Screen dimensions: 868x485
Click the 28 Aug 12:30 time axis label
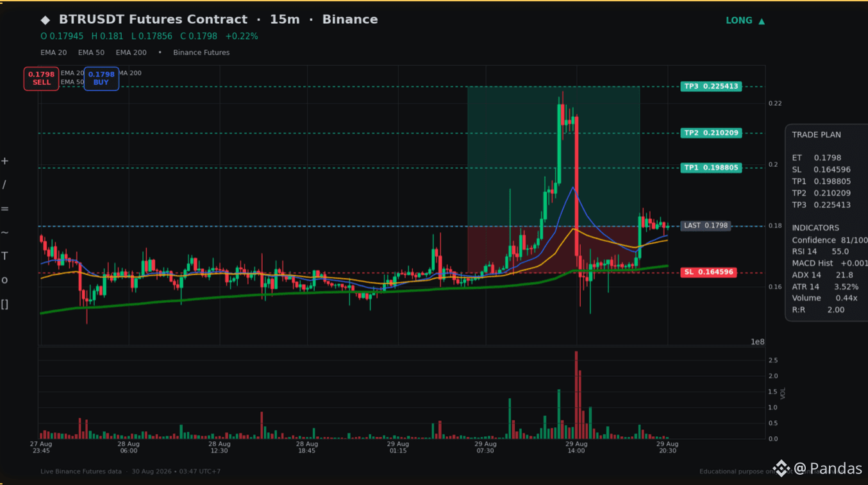[x=219, y=447]
